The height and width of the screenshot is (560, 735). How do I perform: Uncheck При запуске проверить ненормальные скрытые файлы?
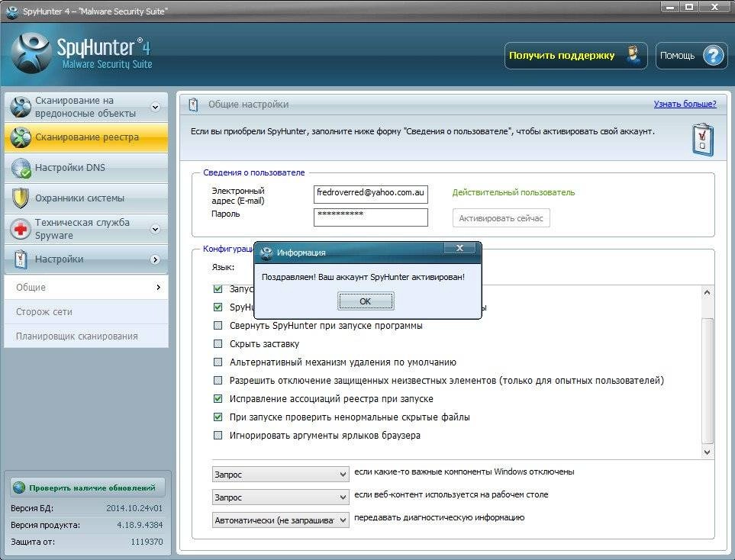click(218, 417)
